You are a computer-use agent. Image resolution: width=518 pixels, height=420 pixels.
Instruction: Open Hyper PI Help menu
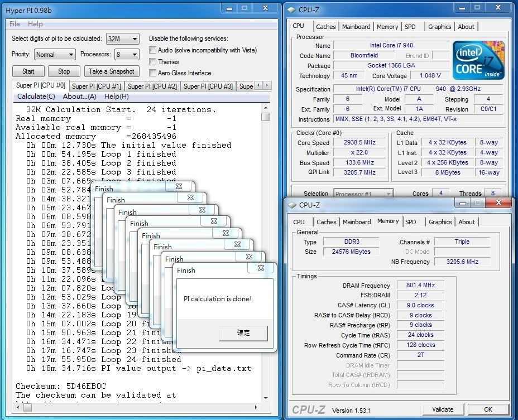(x=35, y=24)
